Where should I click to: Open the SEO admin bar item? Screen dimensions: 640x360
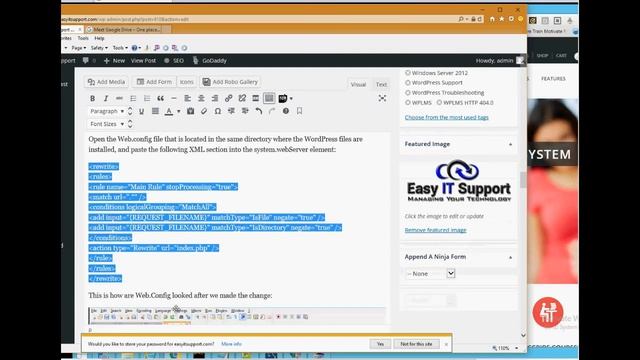point(174,60)
